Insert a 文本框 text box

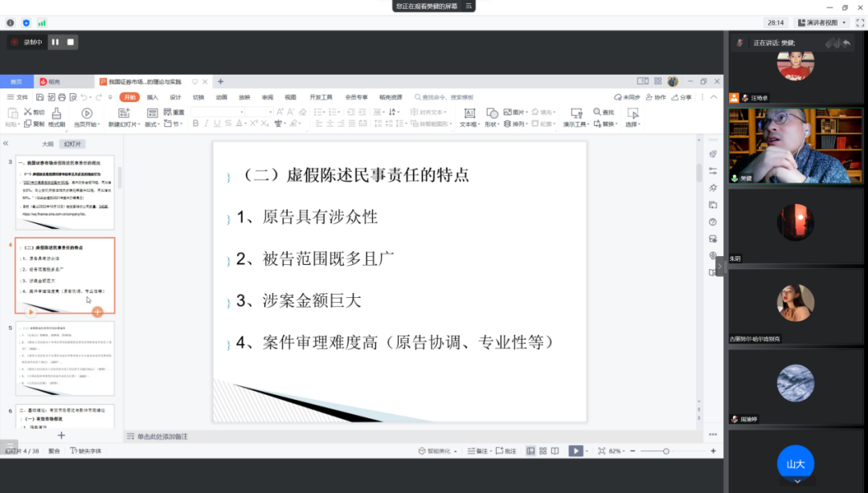pyautogui.click(x=469, y=117)
